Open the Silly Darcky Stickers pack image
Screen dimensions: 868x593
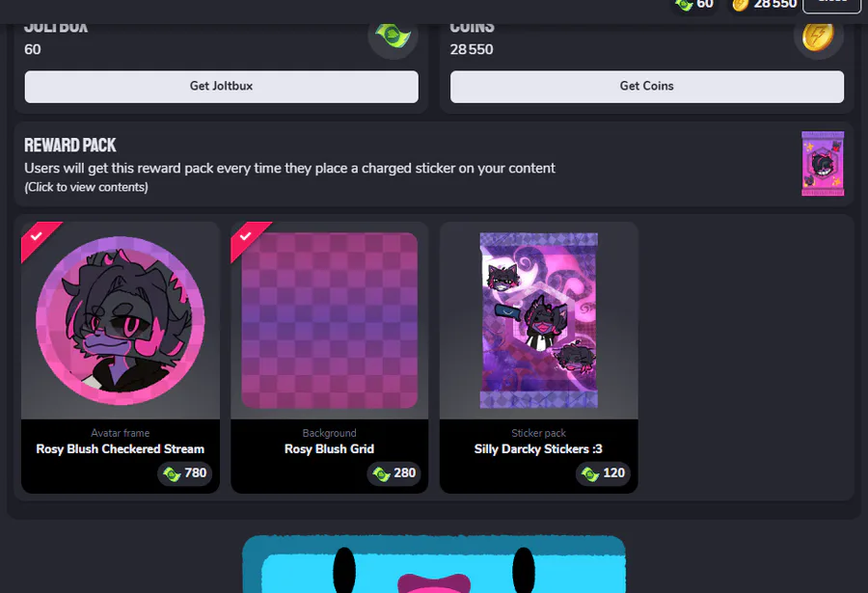pos(538,320)
